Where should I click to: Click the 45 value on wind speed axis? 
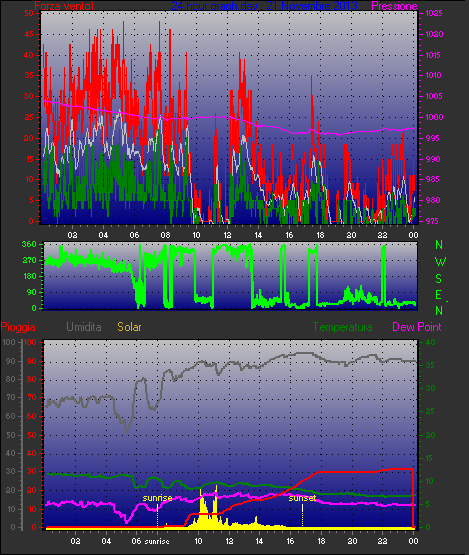[29, 34]
